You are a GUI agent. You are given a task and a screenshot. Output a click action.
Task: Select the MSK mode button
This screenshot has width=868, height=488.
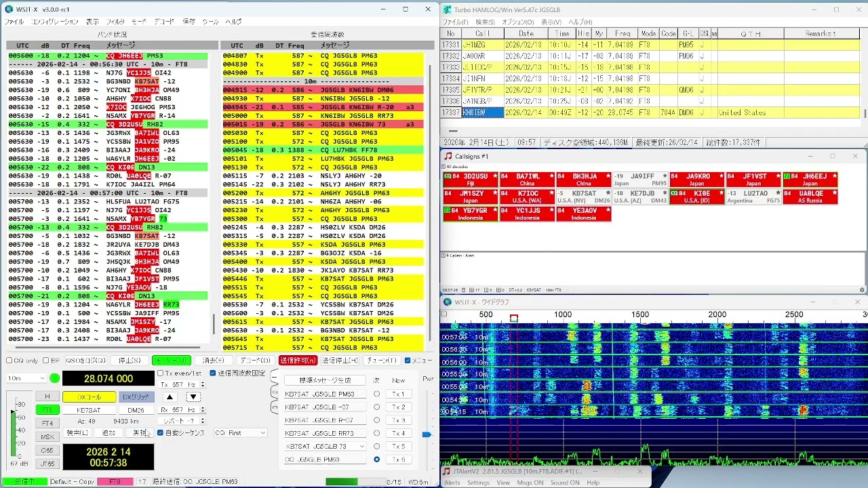[47, 436]
